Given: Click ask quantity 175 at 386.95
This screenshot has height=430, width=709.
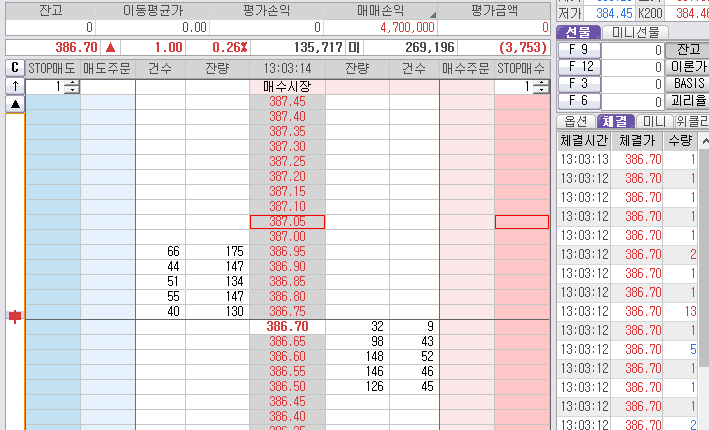Looking at the screenshot, I should pyautogui.click(x=217, y=251).
